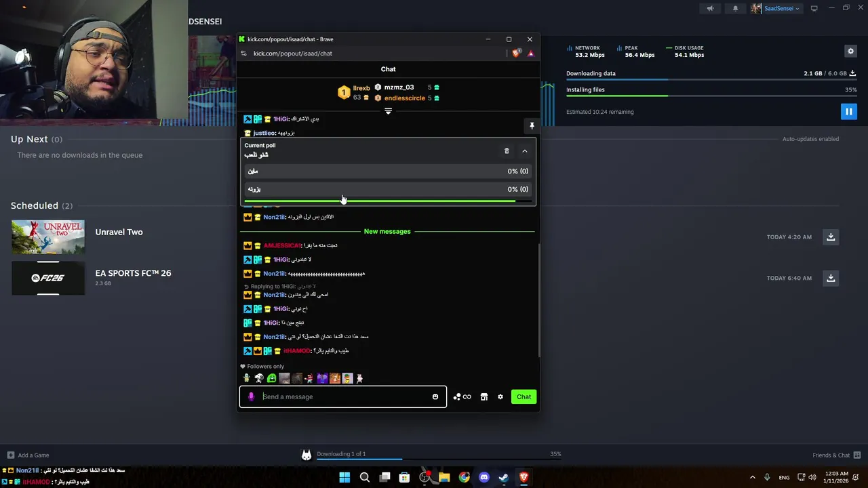Focus the Send a message field
Screen dimensions: 868x488
[x=344, y=396]
